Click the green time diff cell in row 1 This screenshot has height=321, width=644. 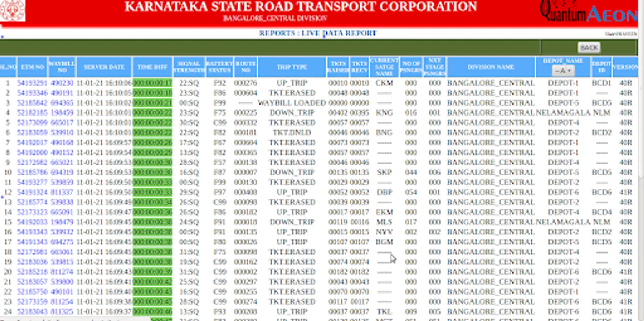coord(153,83)
